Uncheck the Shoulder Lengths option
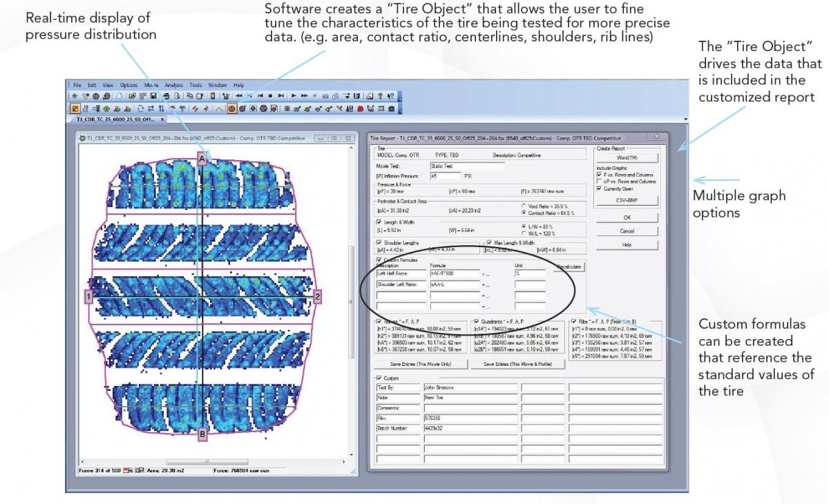Viewport: 829px width, 504px height. tap(379, 242)
